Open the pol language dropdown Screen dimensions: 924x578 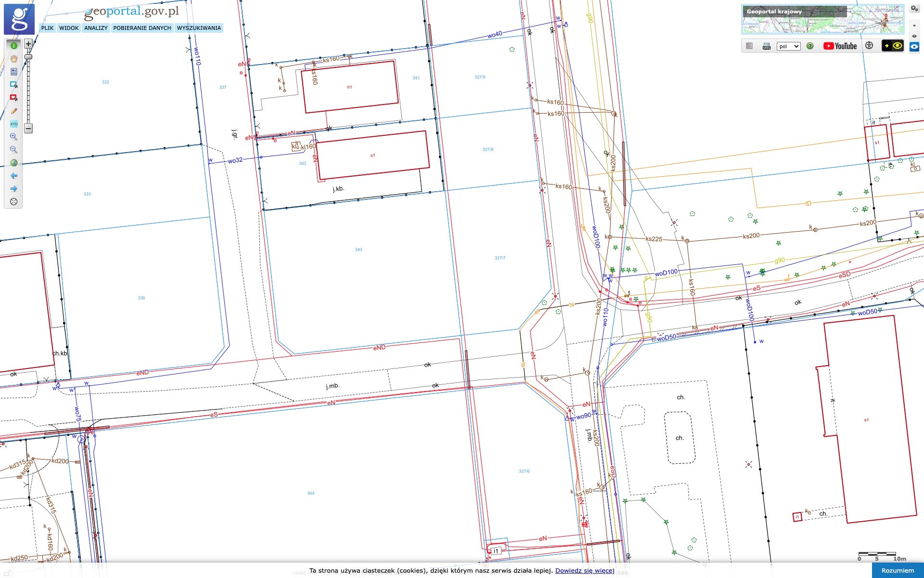point(788,46)
